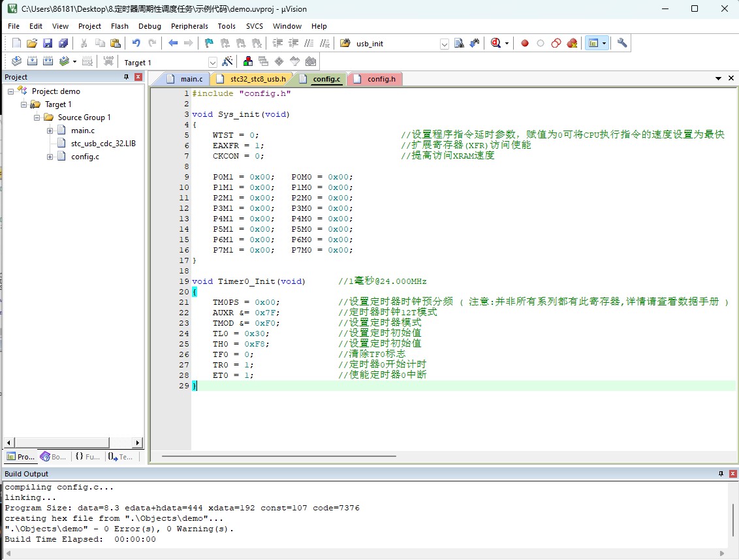The image size is (739, 560).
Task: Open the SVCS menu
Action: pos(255,26)
